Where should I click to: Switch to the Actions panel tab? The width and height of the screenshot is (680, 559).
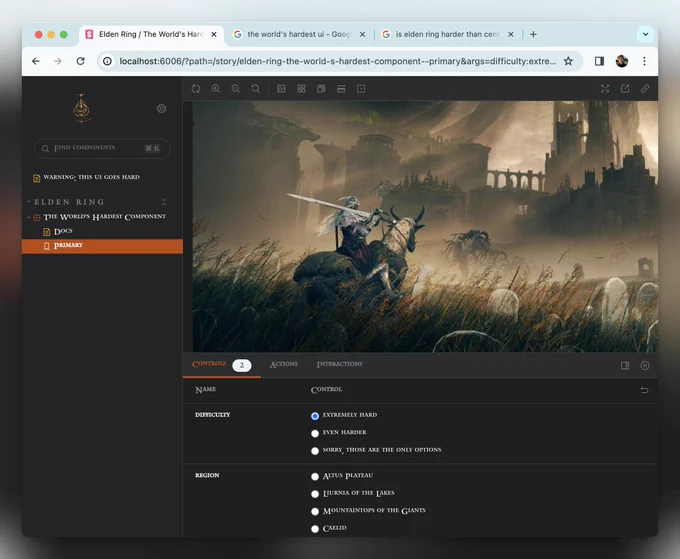pyautogui.click(x=284, y=364)
